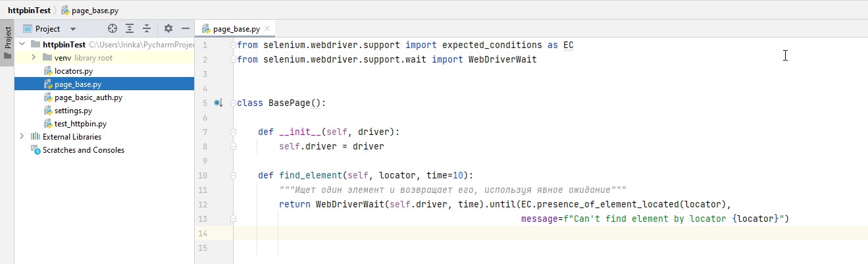
Task: Open the Project view dropdown arrow
Action: pos(73,29)
